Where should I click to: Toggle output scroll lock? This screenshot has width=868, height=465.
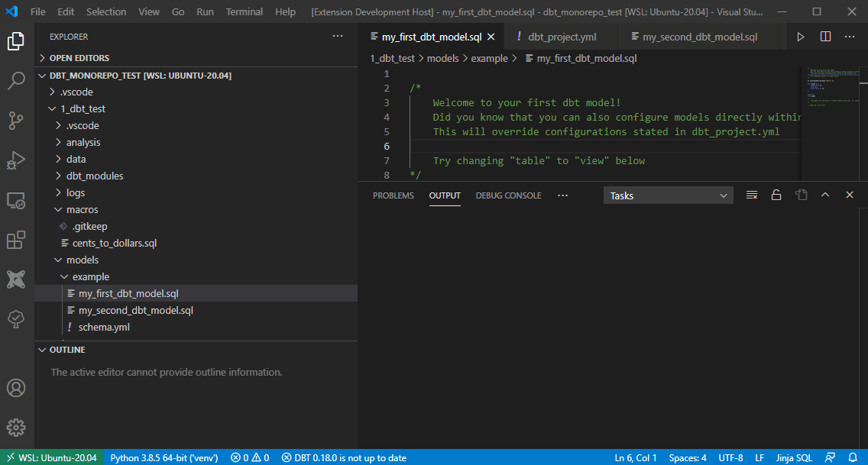(x=776, y=195)
